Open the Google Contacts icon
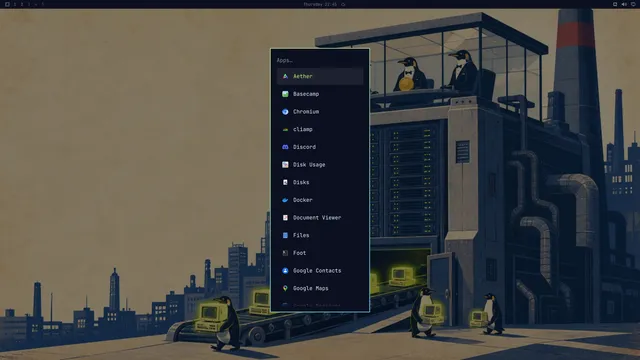Image resolution: width=640 pixels, height=360 pixels. [x=285, y=271]
